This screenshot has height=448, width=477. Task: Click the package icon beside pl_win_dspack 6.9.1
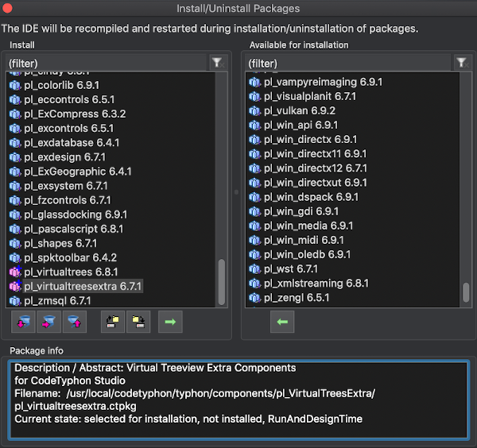coord(254,197)
